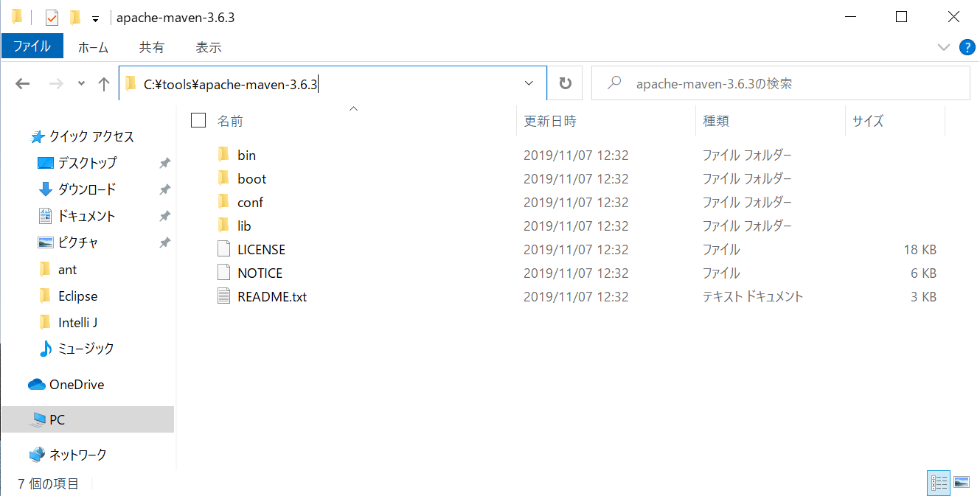Open the boot folder icon
The width and height of the screenshot is (980, 496).
click(224, 178)
